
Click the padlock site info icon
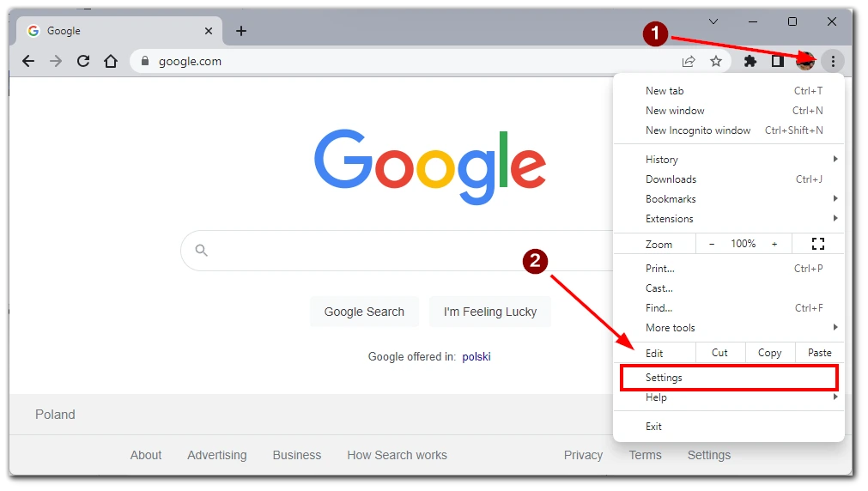145,62
